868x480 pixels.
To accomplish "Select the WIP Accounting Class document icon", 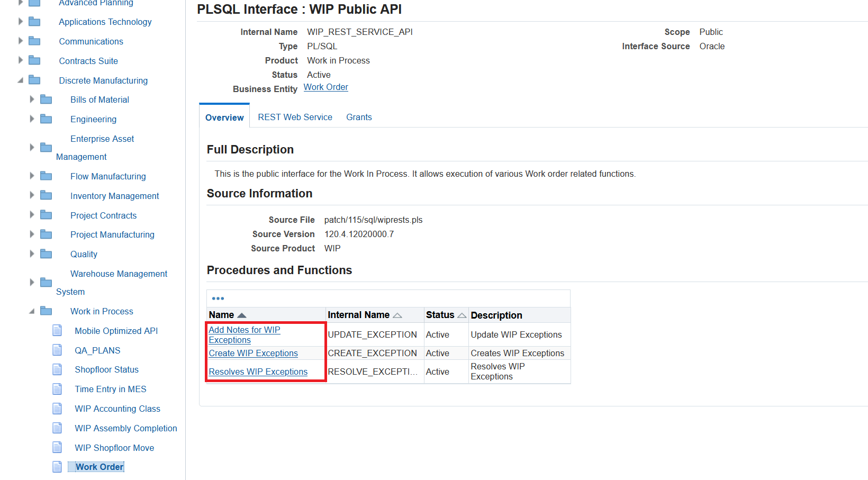I will pos(57,408).
